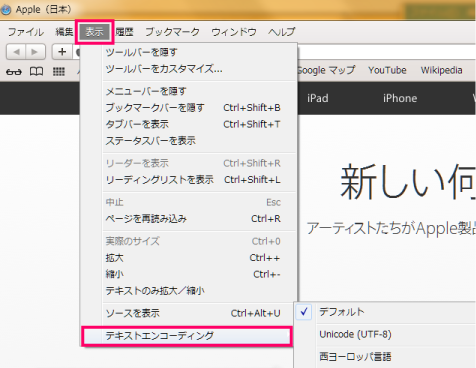Show all bookmarks via open-book icon
The width and height of the screenshot is (476, 368).
36,71
